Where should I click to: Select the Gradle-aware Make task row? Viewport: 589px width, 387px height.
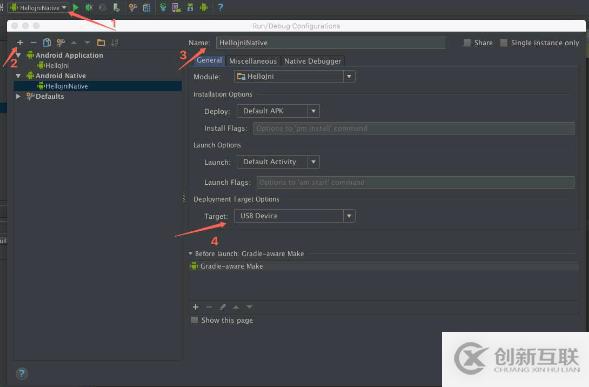click(384, 266)
